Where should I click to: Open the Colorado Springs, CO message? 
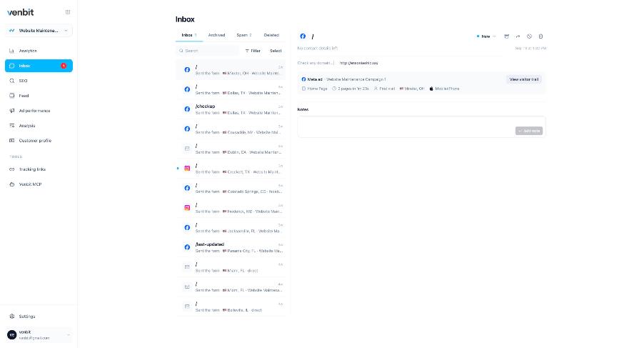coord(231,188)
